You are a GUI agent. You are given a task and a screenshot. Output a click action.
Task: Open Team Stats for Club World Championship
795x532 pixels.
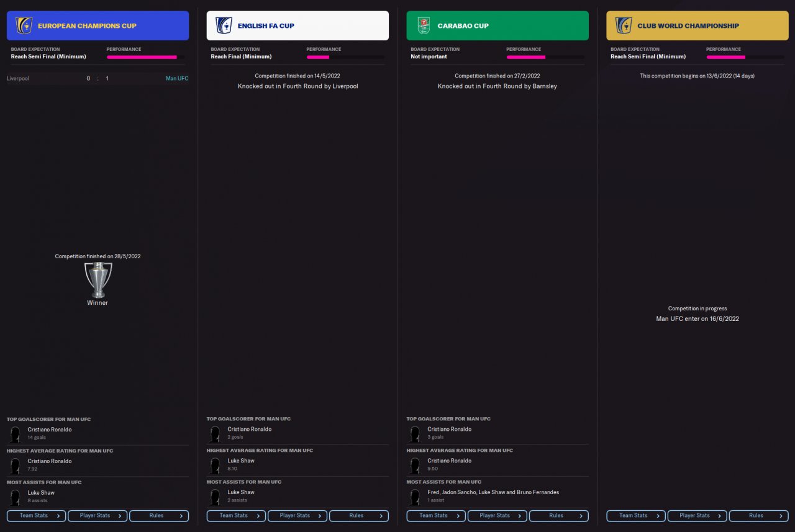[636, 516]
